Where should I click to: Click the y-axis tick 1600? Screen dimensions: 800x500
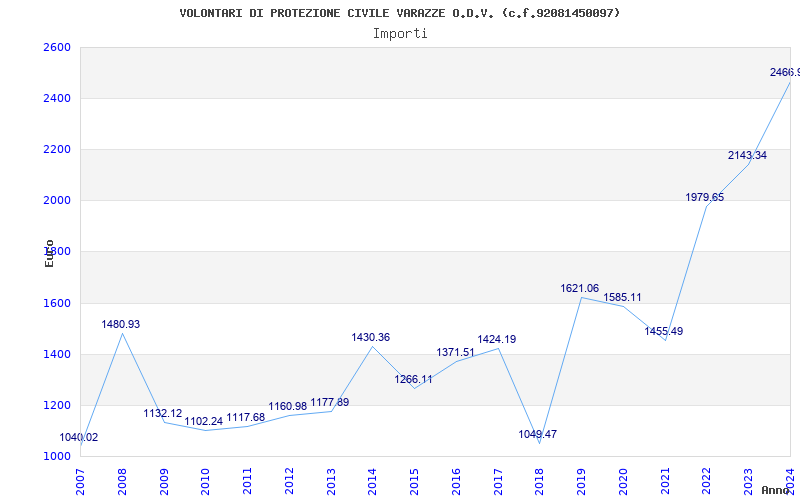pos(57,304)
